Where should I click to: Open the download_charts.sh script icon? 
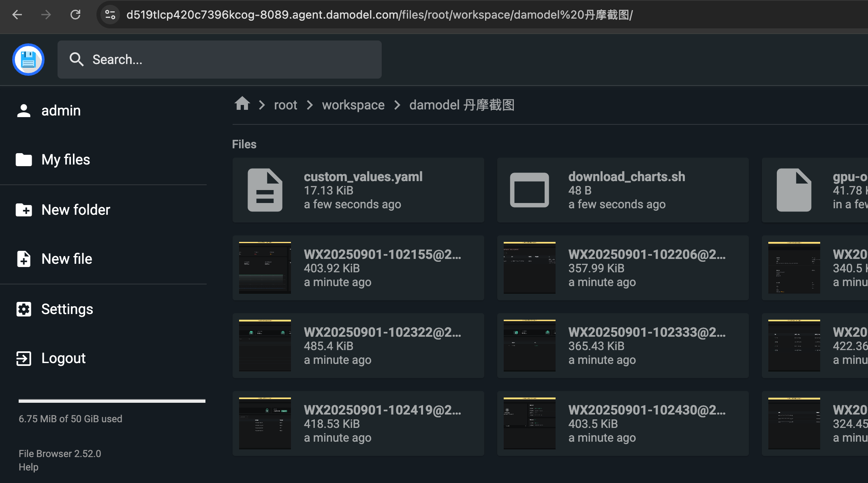click(529, 190)
